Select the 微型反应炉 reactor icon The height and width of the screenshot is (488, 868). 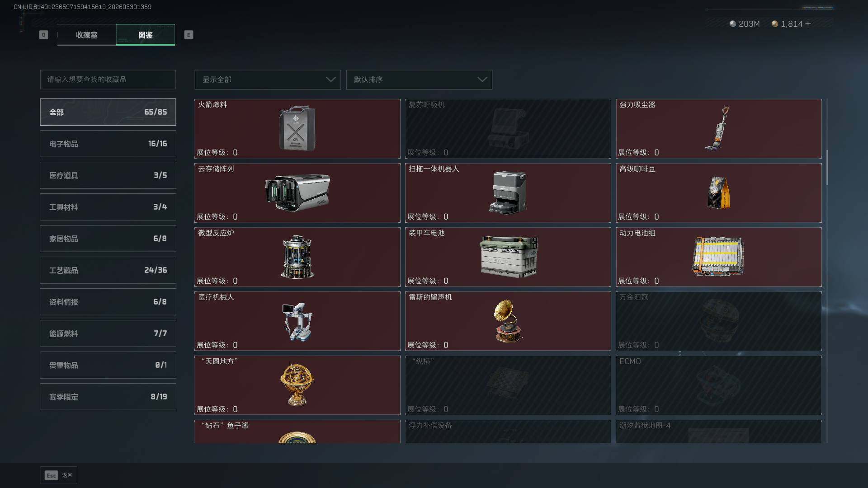click(297, 256)
